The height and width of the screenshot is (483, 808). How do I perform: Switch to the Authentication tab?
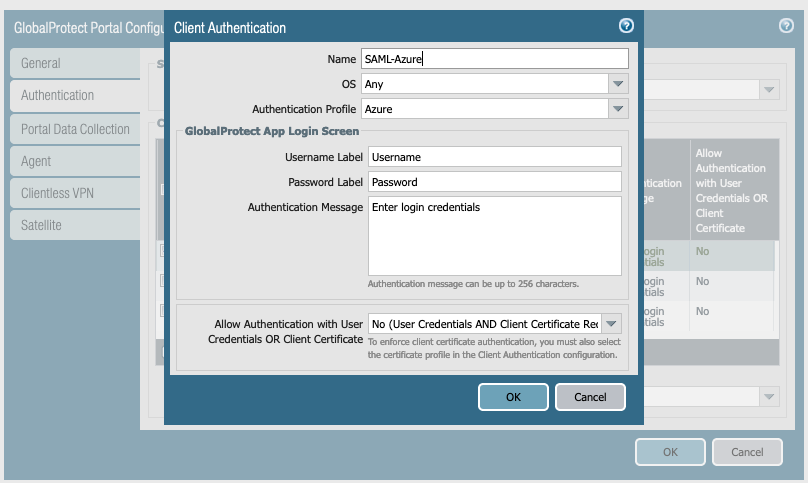click(x=75, y=95)
